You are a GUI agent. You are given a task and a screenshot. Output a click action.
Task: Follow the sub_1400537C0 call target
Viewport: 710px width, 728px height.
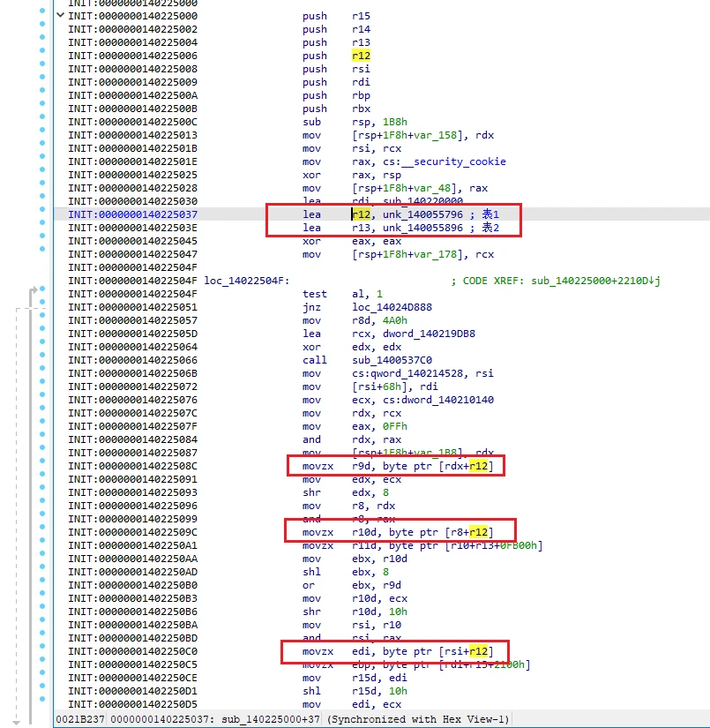(392, 360)
